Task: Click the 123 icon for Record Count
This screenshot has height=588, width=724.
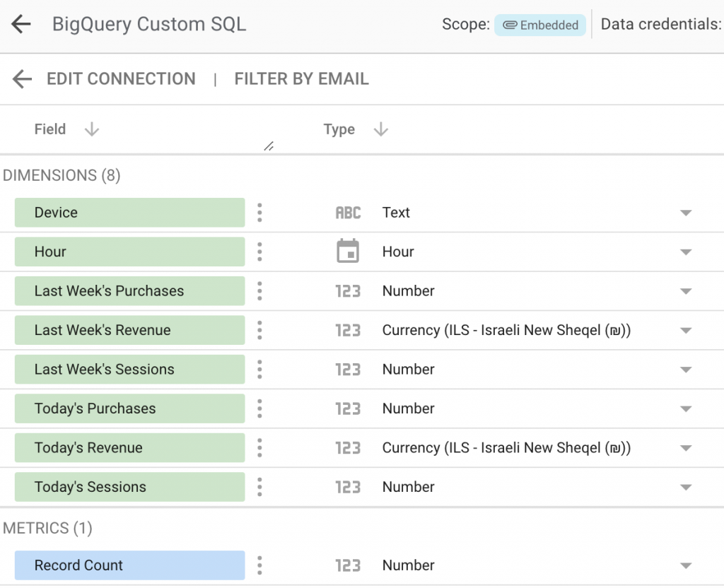Action: pyautogui.click(x=348, y=566)
